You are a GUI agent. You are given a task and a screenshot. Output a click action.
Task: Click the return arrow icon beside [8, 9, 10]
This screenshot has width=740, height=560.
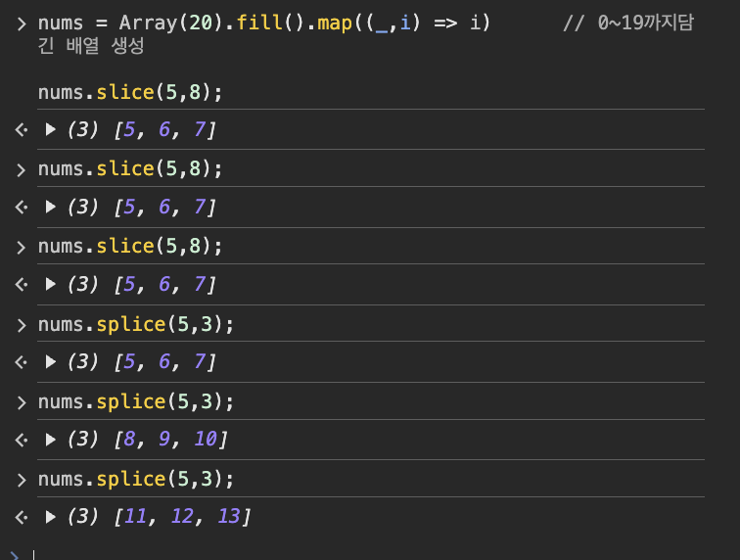point(22,440)
